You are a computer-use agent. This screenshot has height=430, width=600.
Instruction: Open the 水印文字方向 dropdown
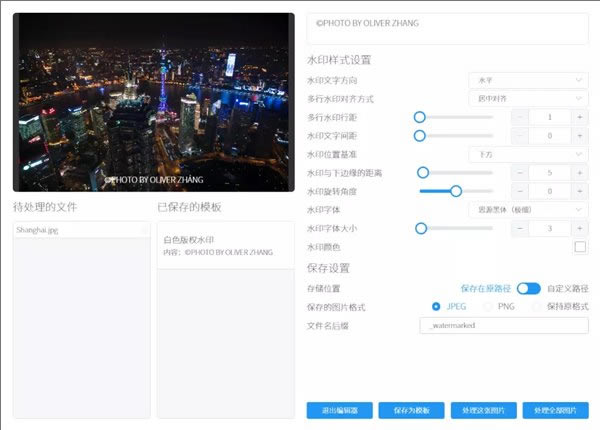click(528, 80)
